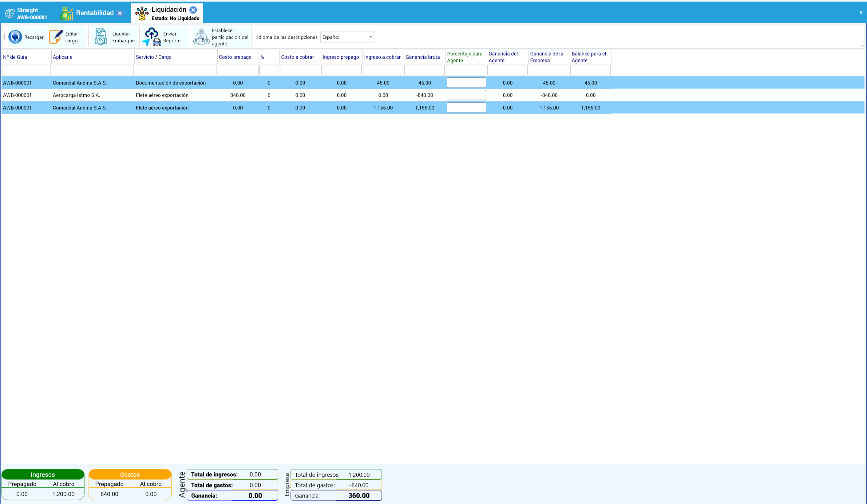
Task: Sort by Ganancia bruta column header
Action: 423,57
